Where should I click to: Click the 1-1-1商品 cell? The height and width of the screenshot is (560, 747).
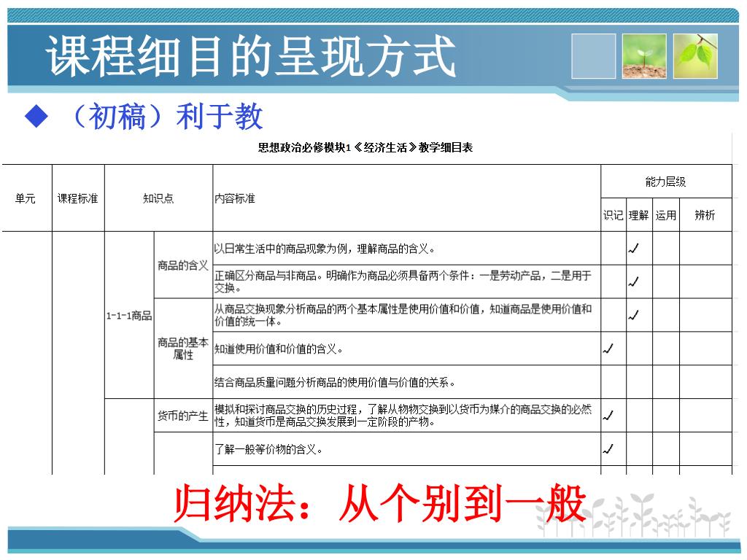coord(129,315)
